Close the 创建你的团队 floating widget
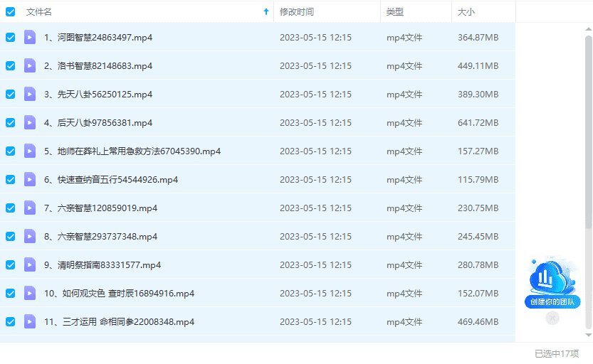Viewport: 593px width, 364px height. tap(552, 318)
